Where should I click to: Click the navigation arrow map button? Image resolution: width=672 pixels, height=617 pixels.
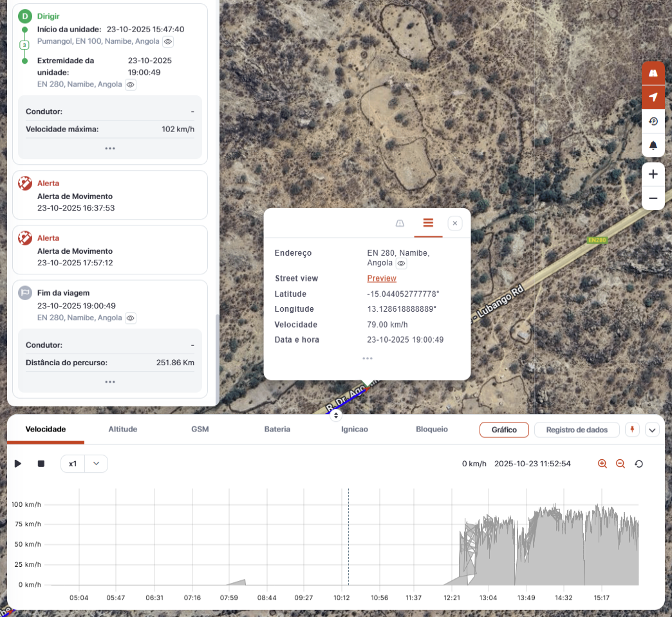coord(653,97)
